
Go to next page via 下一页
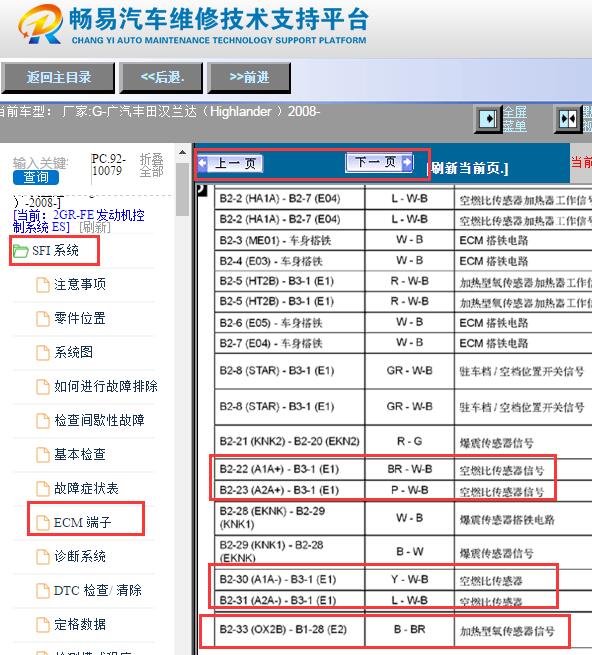coord(379,162)
